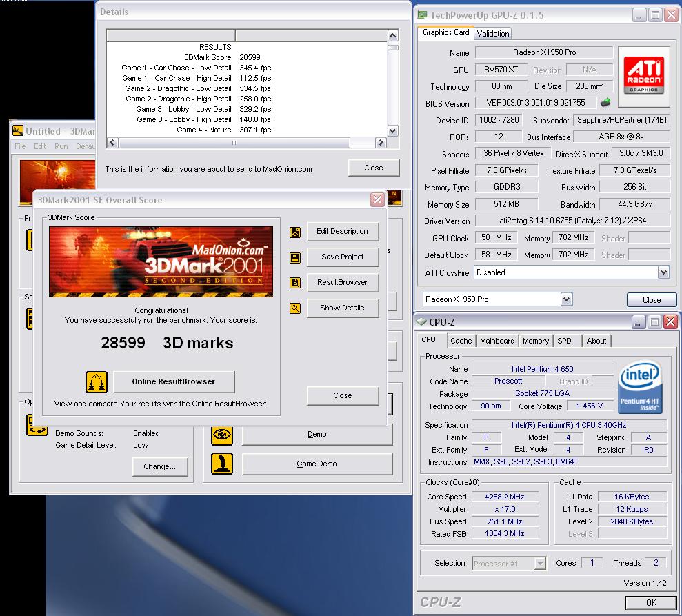Click the Details horizontal scroll right arrow

381,142
